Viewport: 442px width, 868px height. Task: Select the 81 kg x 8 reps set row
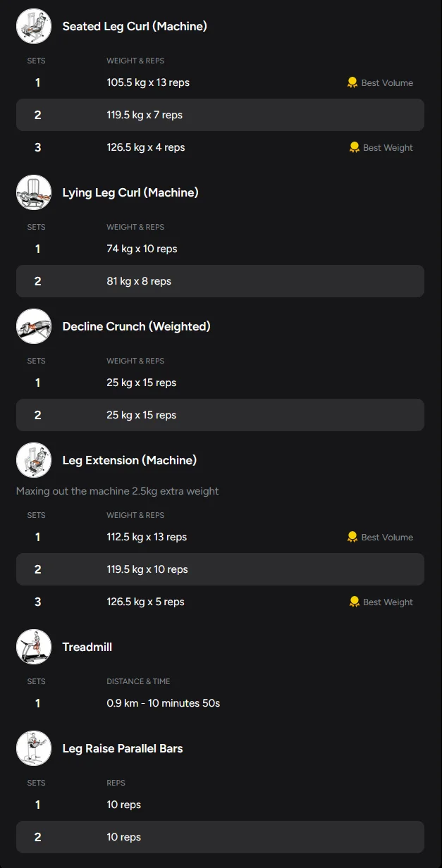pos(220,281)
